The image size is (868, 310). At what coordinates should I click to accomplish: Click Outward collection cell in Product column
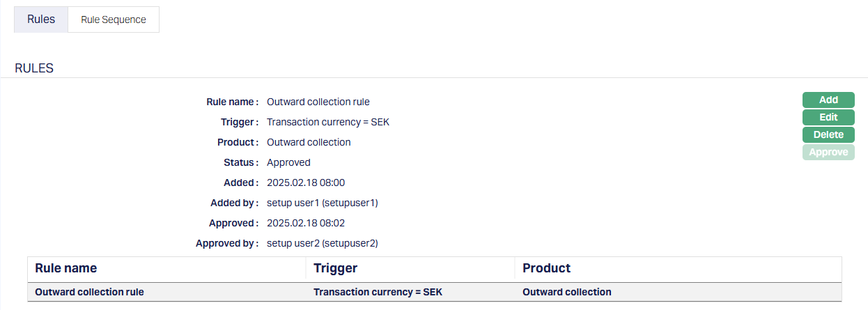tap(566, 292)
